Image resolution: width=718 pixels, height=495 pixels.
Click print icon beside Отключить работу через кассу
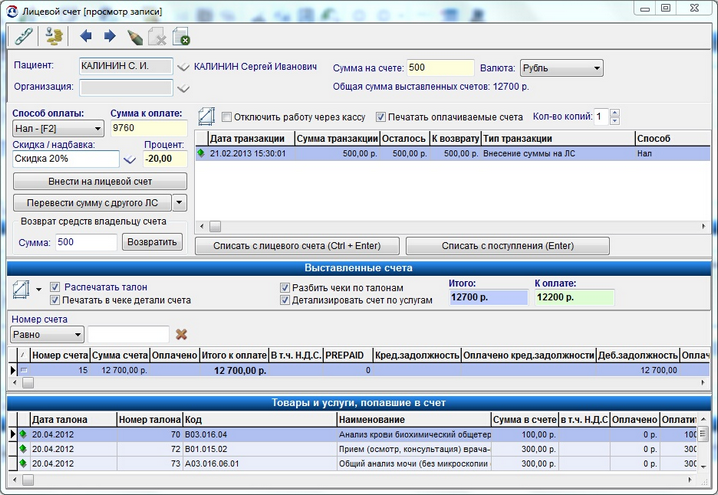pos(207,116)
